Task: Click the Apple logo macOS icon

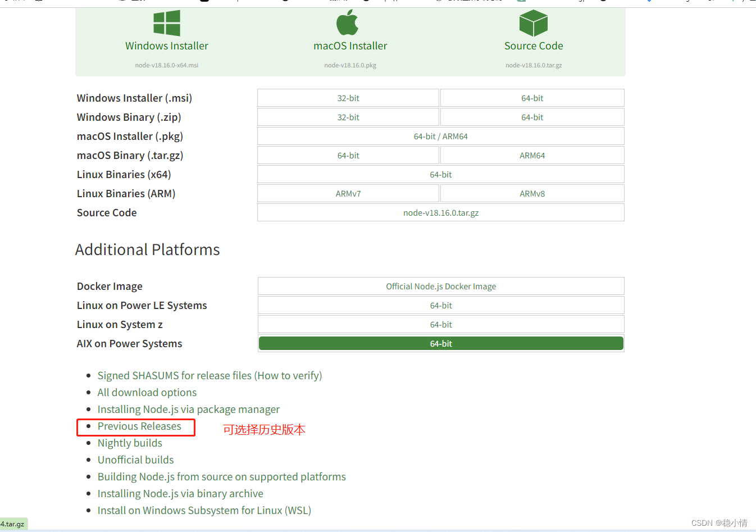Action: (348, 22)
